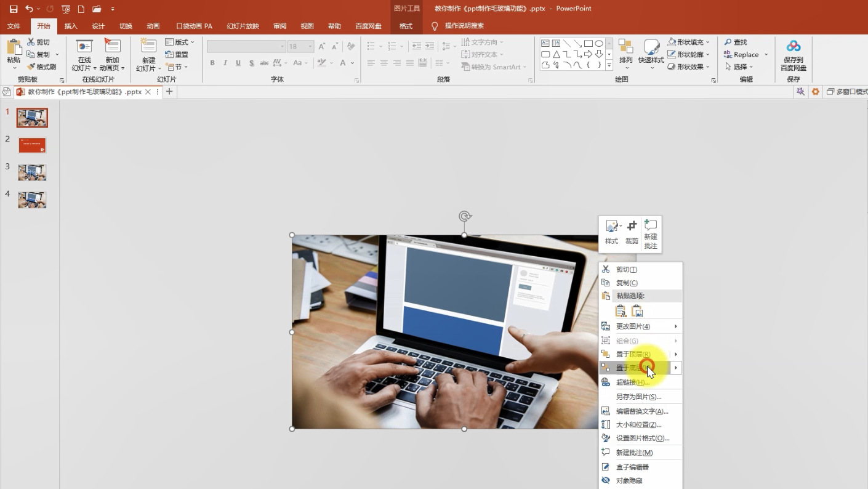Click the Open folder icon in title bar
This screenshot has width=868, height=489.
point(97,9)
